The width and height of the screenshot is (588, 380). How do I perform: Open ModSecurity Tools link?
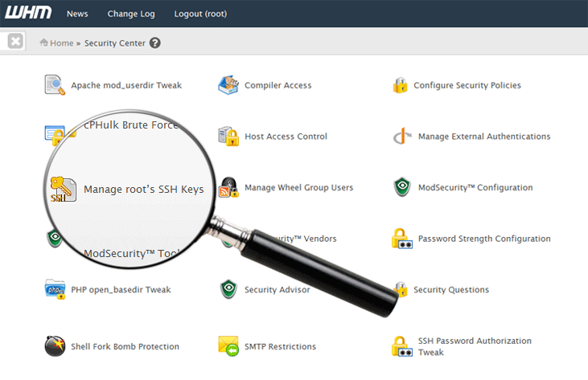click(132, 253)
